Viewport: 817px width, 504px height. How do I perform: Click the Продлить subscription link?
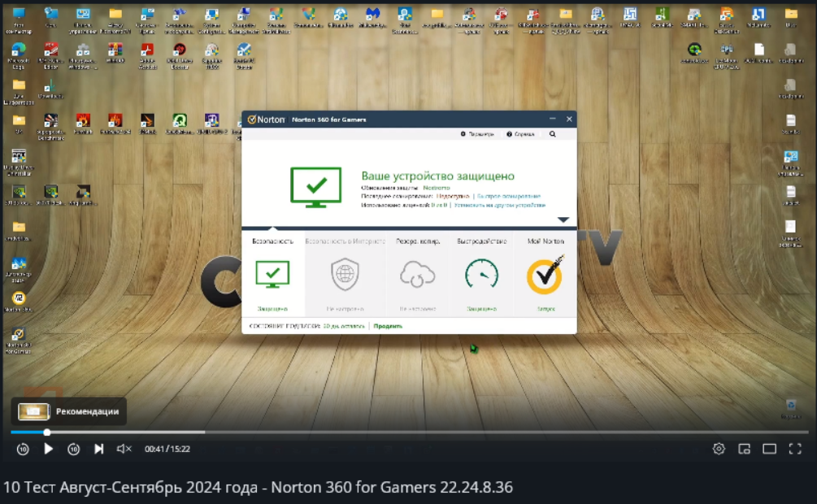[388, 326]
